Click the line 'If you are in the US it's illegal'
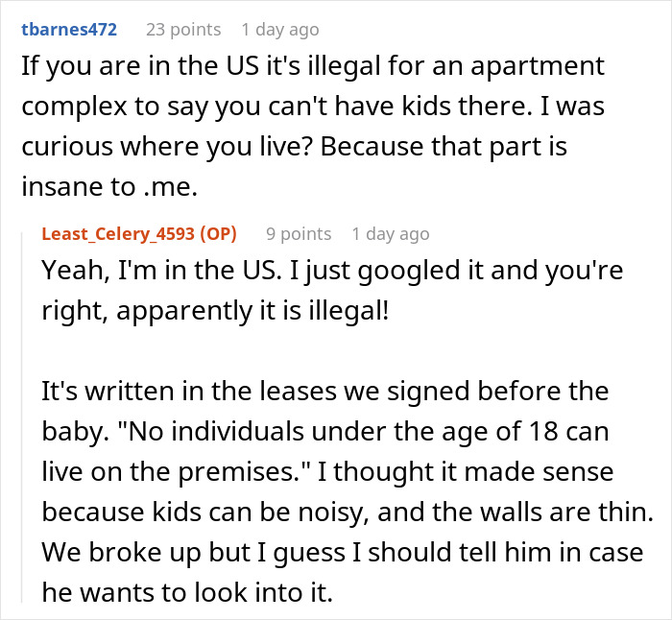This screenshot has width=672, height=620. coord(313,67)
